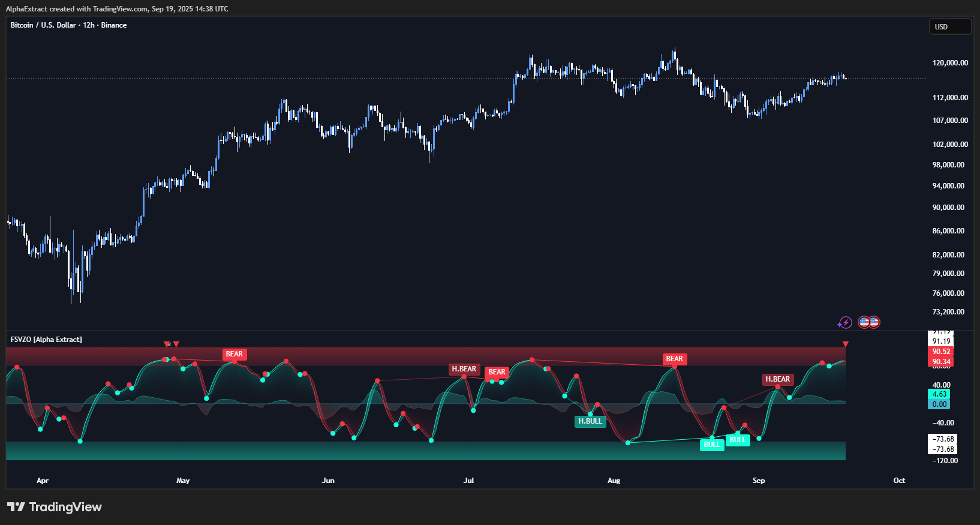The image size is (980, 525).
Task: Click the 90.52 red value tag
Action: (941, 352)
